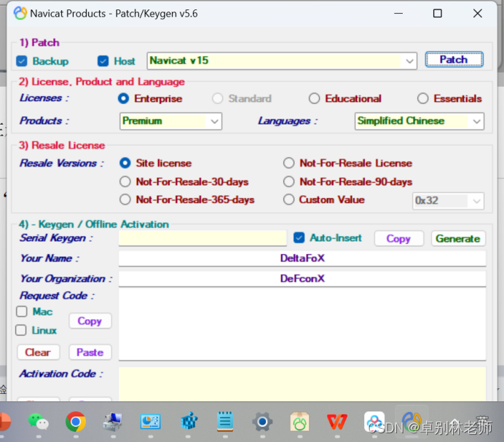The height and width of the screenshot is (442, 504).
Task: Choose the Site license resale version
Action: coord(125,163)
